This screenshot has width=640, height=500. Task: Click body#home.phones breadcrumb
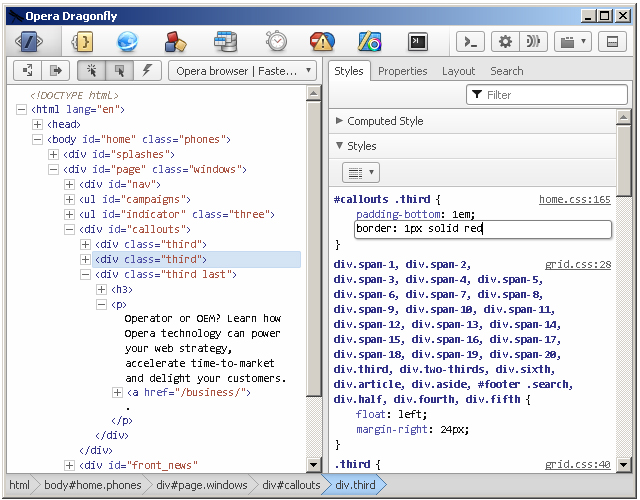[x=93, y=485]
